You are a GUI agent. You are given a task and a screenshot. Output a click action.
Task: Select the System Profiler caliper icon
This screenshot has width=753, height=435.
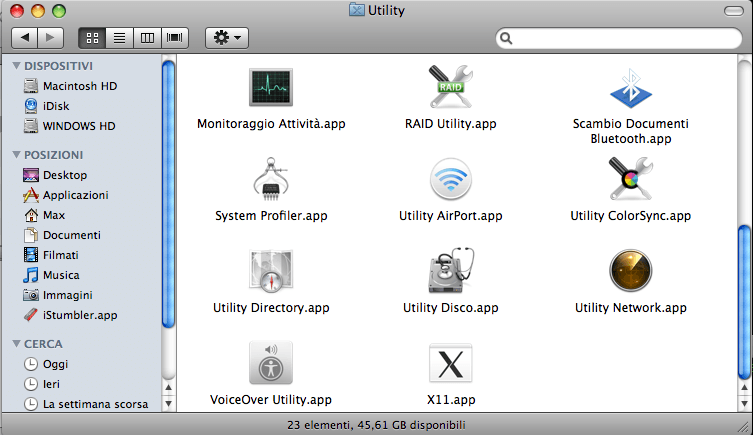click(x=271, y=179)
